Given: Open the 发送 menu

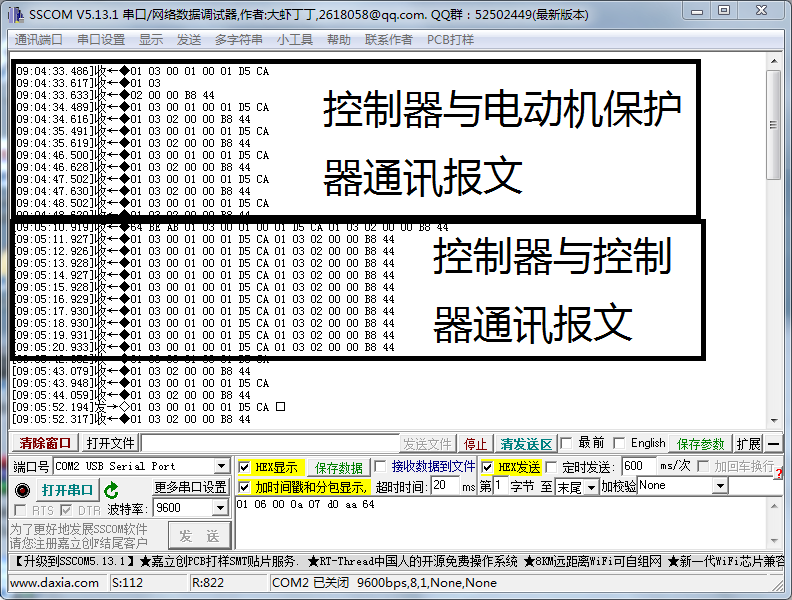Looking at the screenshot, I should (189, 39).
